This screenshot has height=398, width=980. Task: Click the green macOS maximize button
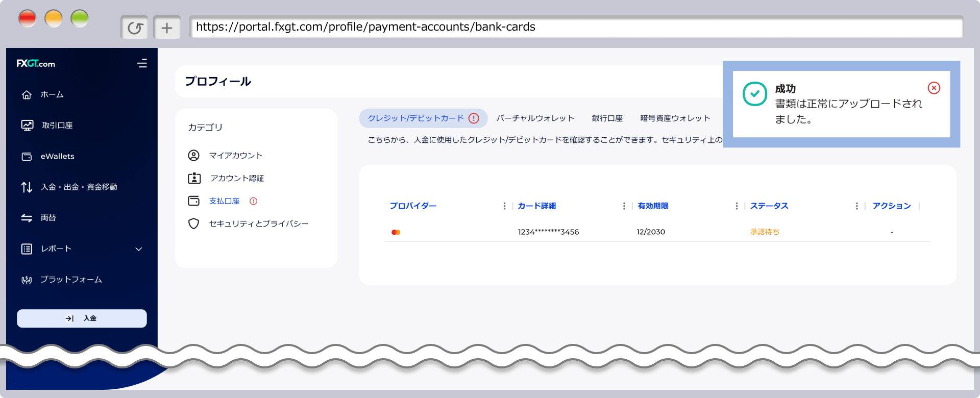[x=80, y=19]
